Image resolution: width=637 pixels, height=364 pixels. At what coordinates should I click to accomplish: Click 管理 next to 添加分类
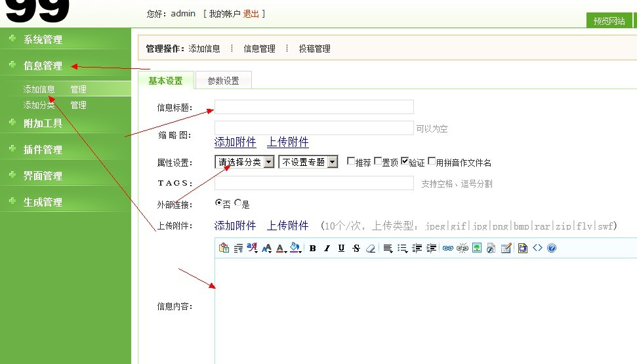79,105
